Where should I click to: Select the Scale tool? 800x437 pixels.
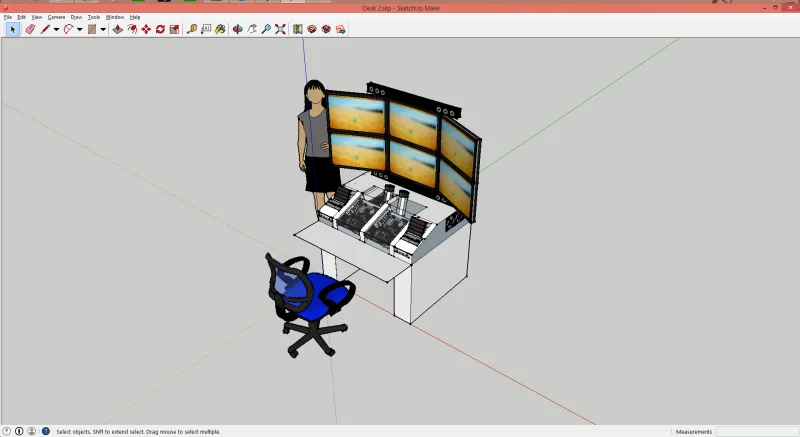(174, 29)
